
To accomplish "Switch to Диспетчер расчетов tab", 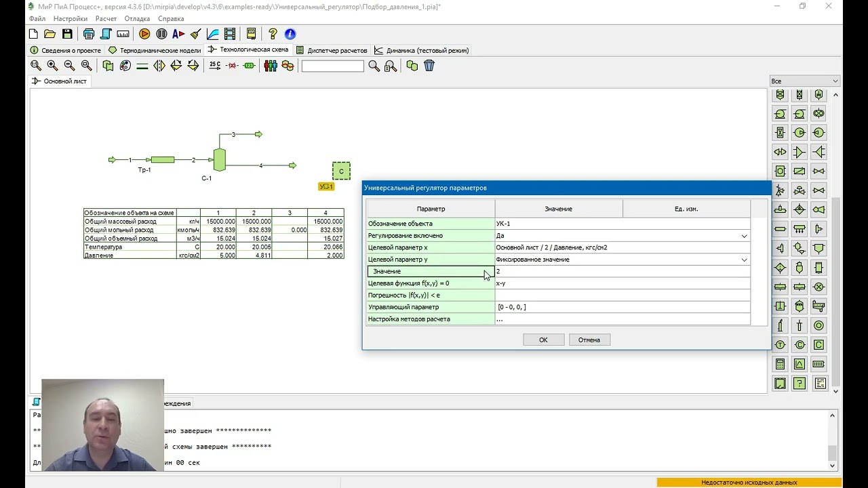I will [x=332, y=50].
